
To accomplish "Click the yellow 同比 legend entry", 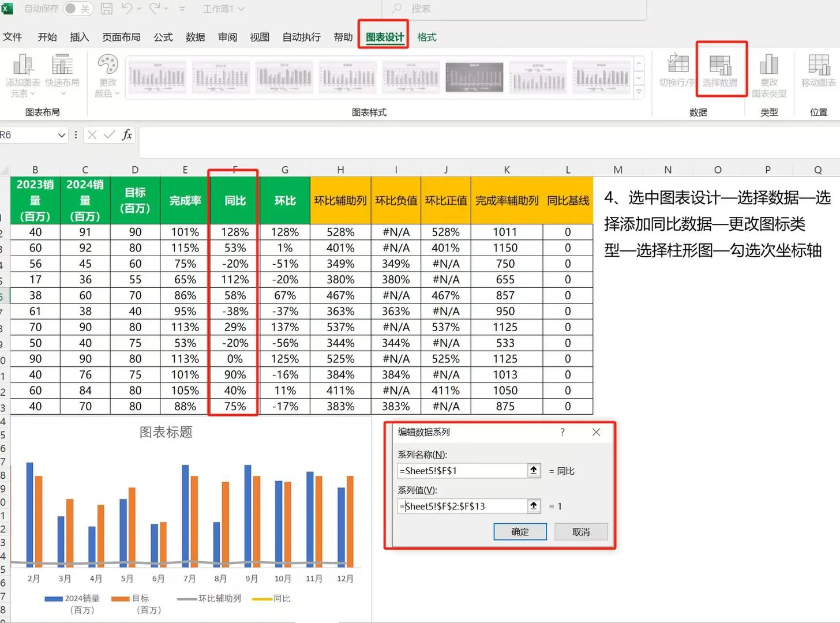I will (x=271, y=599).
